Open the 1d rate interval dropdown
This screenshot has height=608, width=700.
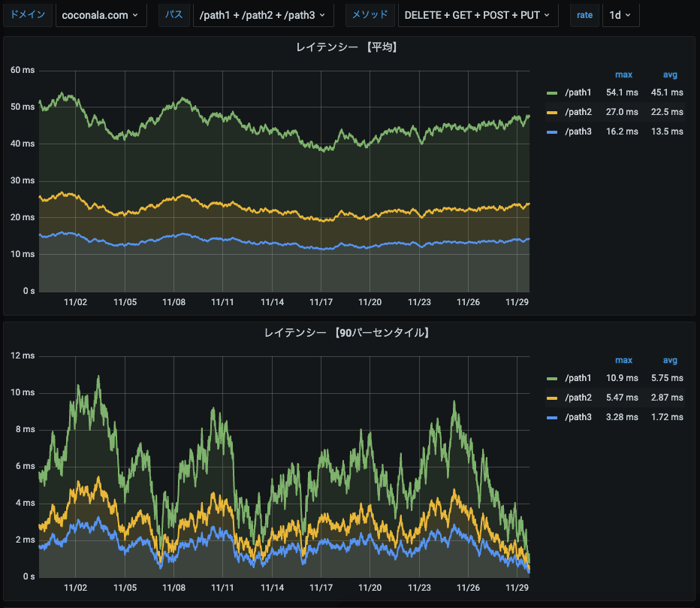coord(620,14)
